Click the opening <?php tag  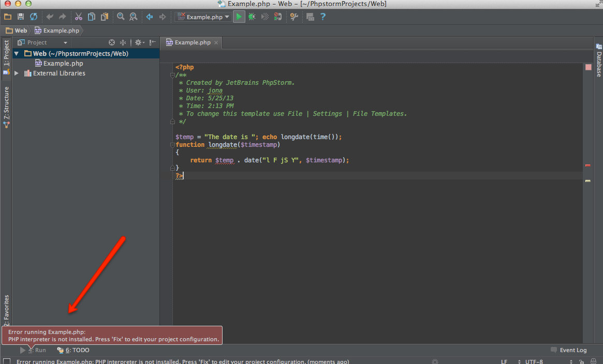(x=185, y=67)
